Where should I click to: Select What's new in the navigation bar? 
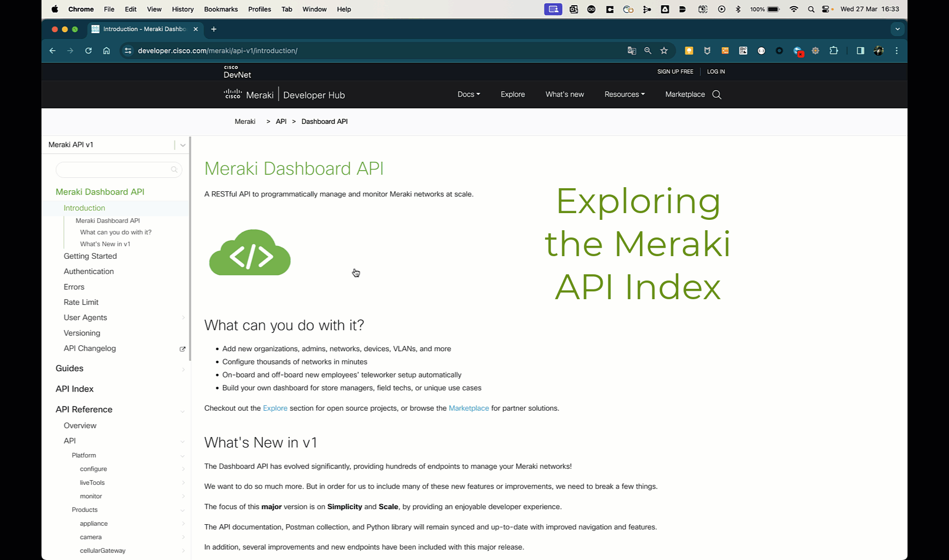[x=564, y=94]
